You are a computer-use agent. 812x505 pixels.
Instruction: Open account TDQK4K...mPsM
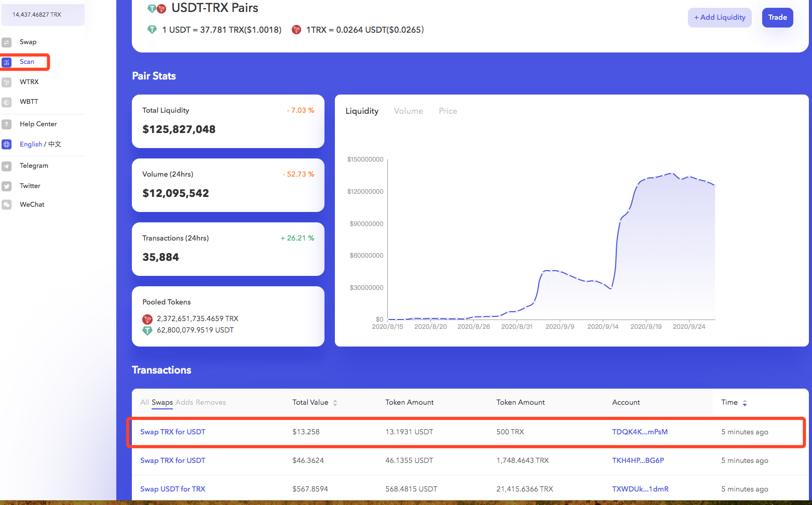[640, 432]
